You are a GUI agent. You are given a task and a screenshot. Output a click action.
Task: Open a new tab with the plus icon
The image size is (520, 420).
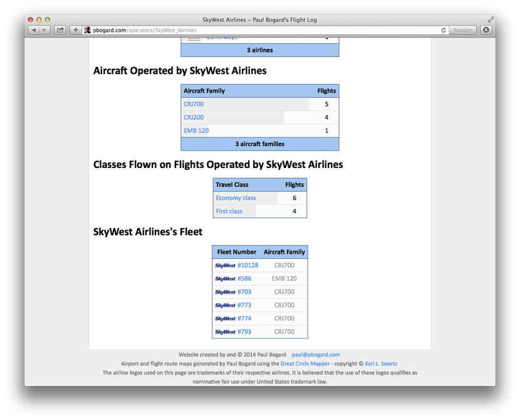75,29
